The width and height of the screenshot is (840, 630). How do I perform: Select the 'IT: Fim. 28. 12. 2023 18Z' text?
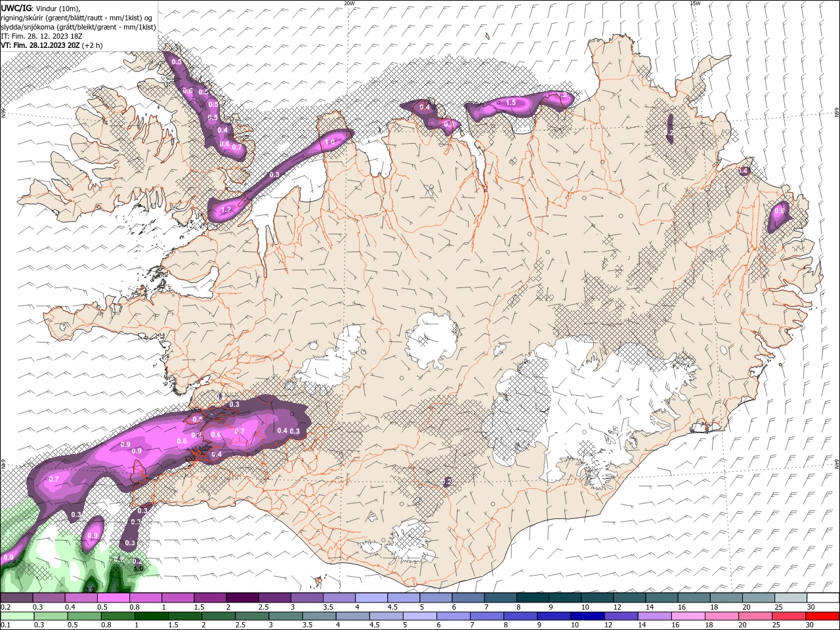pos(41,36)
